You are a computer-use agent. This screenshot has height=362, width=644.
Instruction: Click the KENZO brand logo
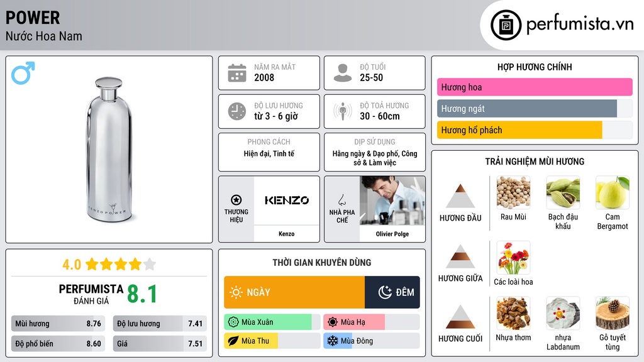tap(287, 200)
